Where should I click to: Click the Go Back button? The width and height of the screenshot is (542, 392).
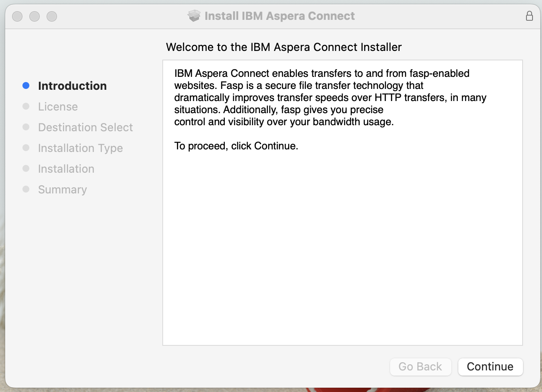tap(420, 367)
